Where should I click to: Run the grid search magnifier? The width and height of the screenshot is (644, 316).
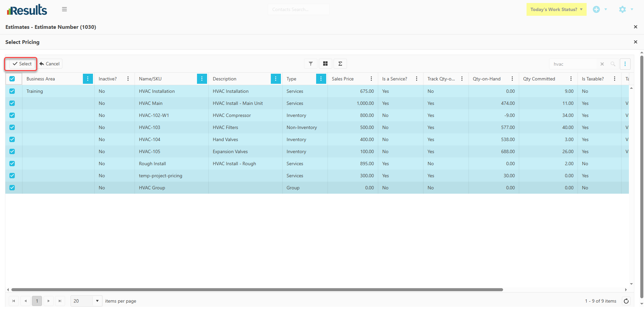point(613,64)
